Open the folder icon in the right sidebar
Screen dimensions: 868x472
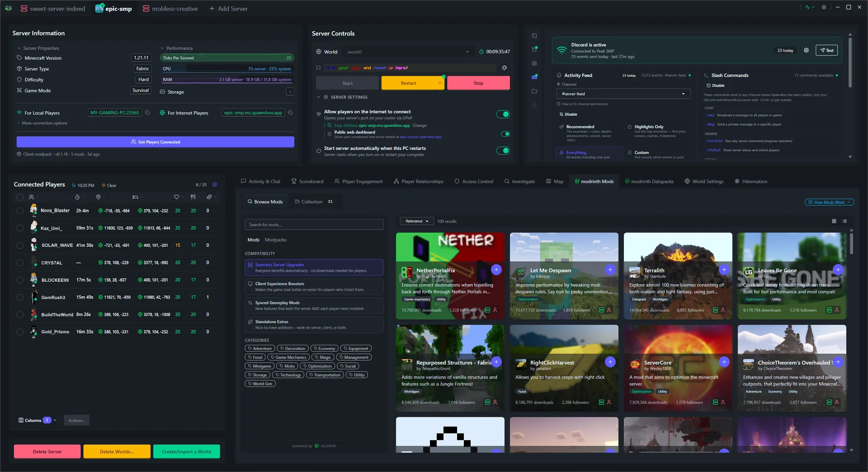tap(535, 91)
